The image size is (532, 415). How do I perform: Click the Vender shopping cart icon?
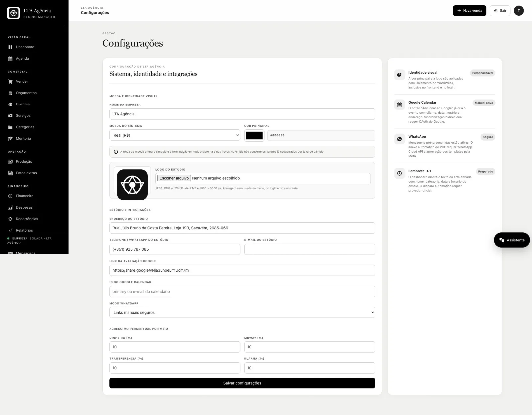coord(10,82)
